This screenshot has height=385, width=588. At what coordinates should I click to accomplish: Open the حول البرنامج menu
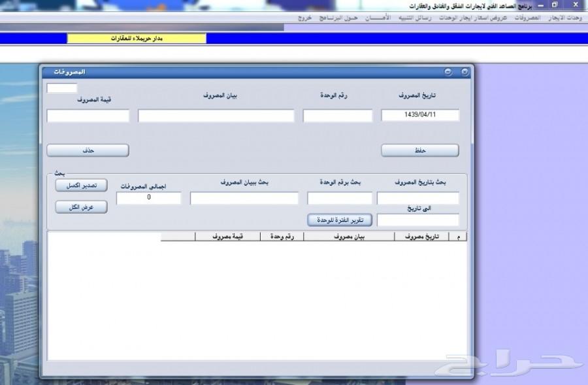(x=338, y=18)
